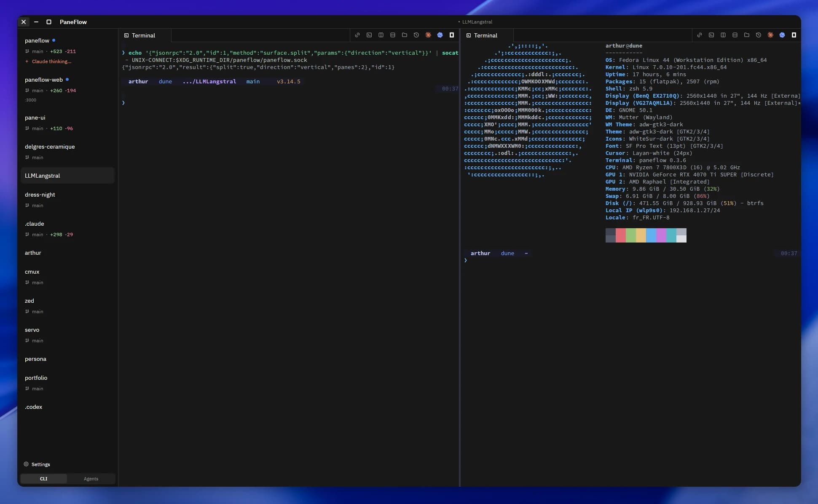Click the red color swatch in the terminal palette

click(x=620, y=235)
